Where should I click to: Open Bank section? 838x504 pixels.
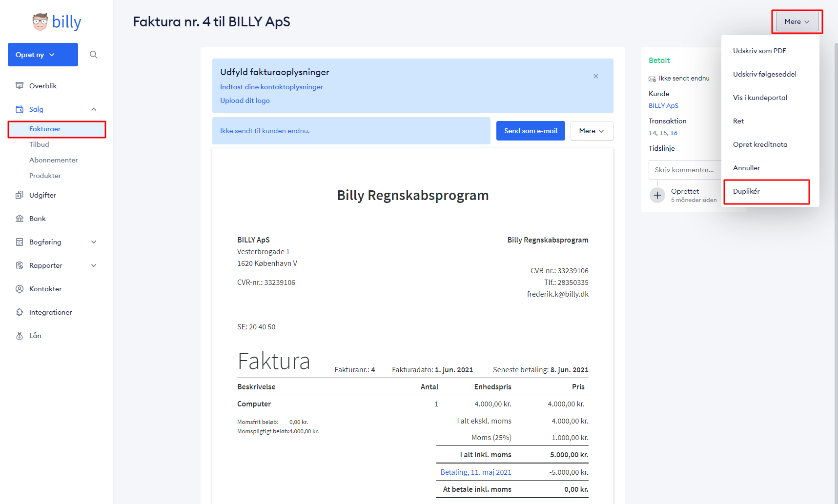coord(38,219)
